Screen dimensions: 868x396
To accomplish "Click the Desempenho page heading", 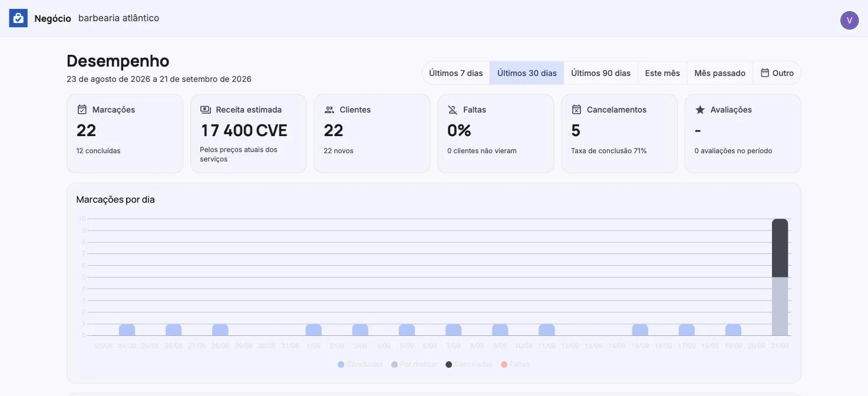I will [x=118, y=61].
